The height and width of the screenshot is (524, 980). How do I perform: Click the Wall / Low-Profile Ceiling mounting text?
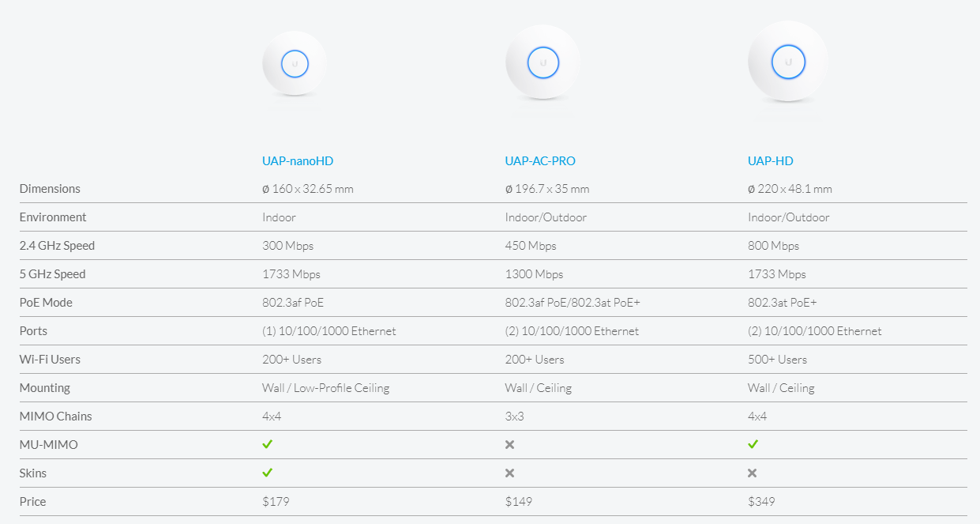[325, 388]
